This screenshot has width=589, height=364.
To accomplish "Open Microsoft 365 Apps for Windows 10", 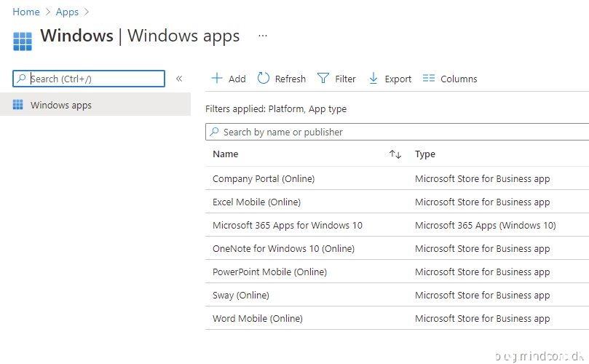I will (x=287, y=225).
